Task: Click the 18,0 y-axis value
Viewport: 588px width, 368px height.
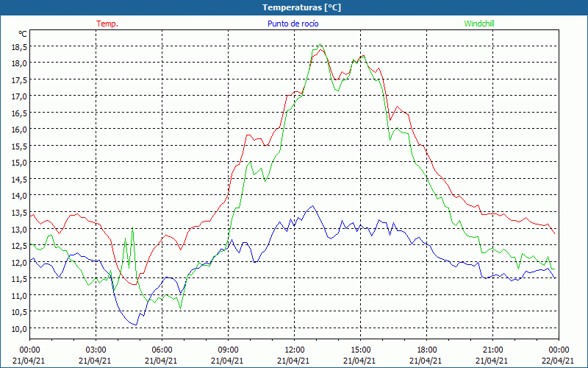Action: point(18,63)
